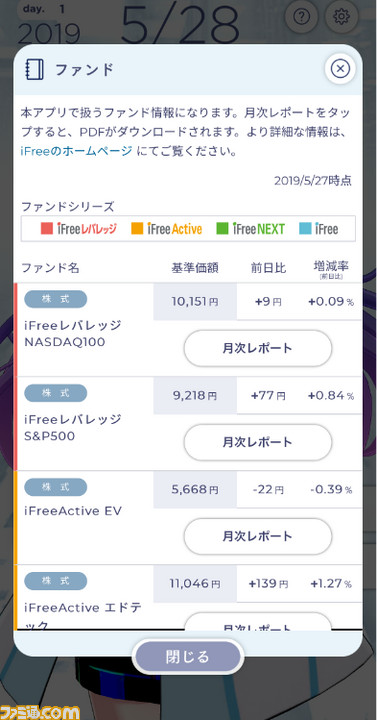Image resolution: width=377 pixels, height=720 pixels.
Task: Click the 10,151円 base price cell
Action: coord(195,302)
